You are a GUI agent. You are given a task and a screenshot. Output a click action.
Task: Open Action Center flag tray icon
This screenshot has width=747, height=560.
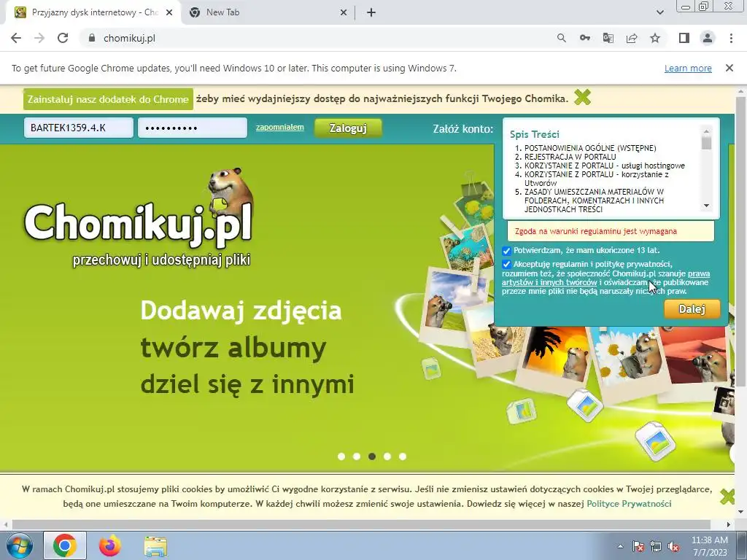638,546
